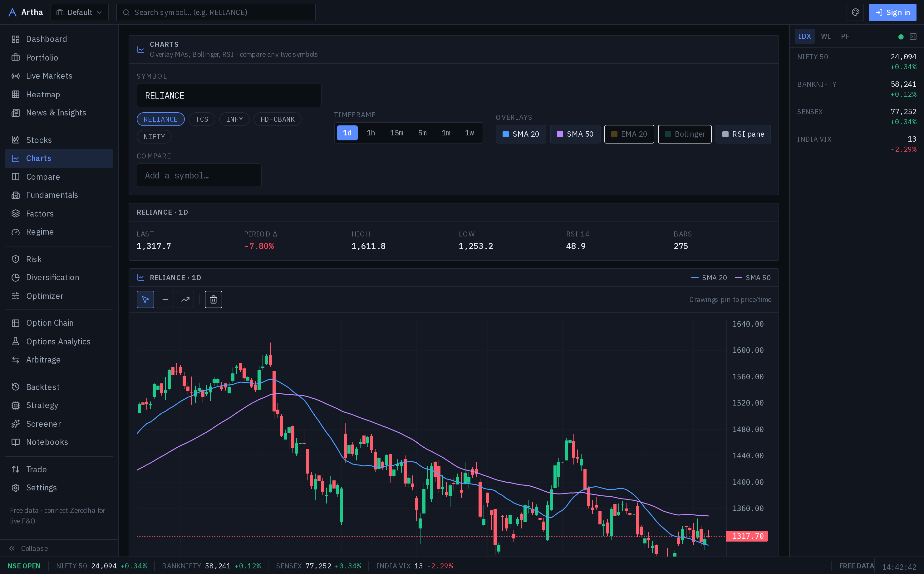The image size is (924, 574).
Task: Open Diversification from the sidebar
Action: [59, 278]
